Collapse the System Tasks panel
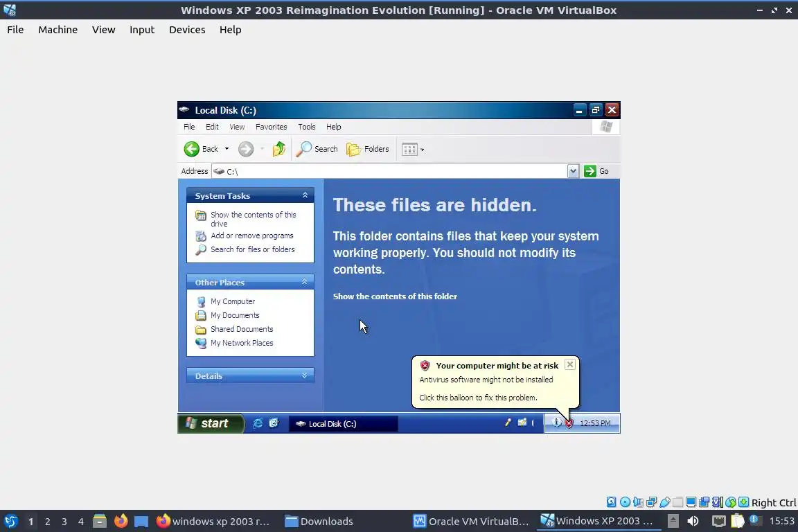 tap(305, 195)
